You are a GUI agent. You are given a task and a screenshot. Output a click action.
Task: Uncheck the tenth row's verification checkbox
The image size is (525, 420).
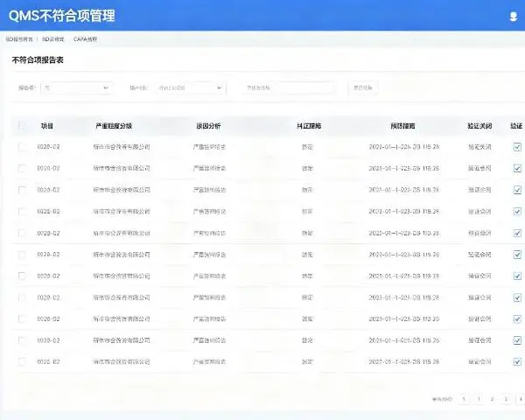[x=517, y=340]
